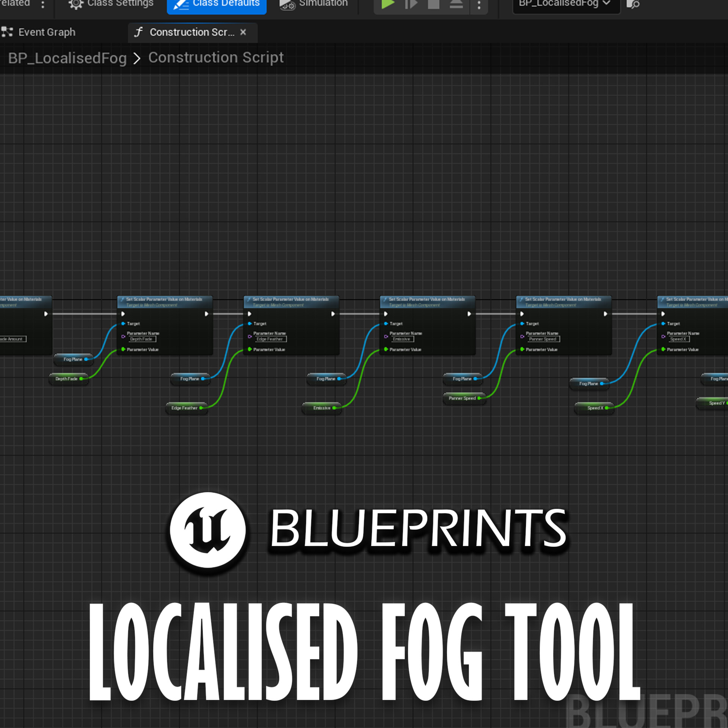
Task: Select the Speed X variable node
Action: 594,408
